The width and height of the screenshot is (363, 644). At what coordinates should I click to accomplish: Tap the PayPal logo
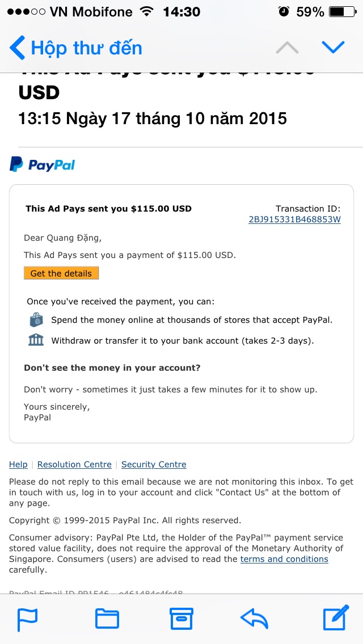click(x=43, y=165)
